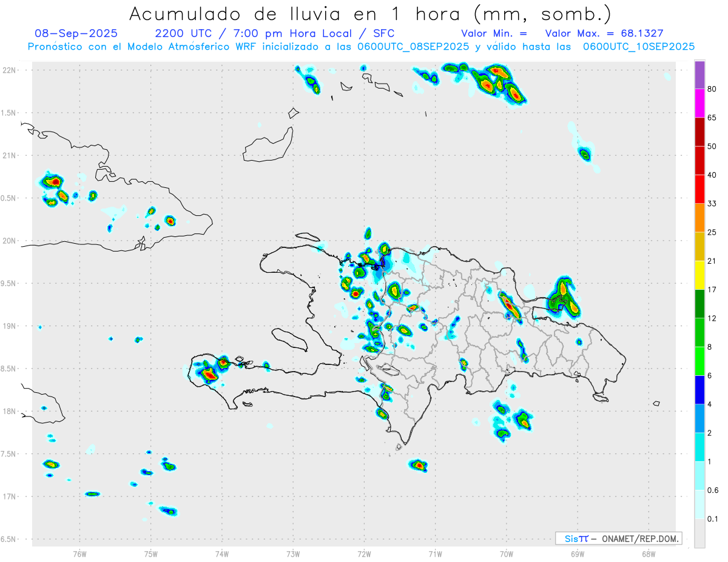Click the longitude label "76W"

[79, 554]
